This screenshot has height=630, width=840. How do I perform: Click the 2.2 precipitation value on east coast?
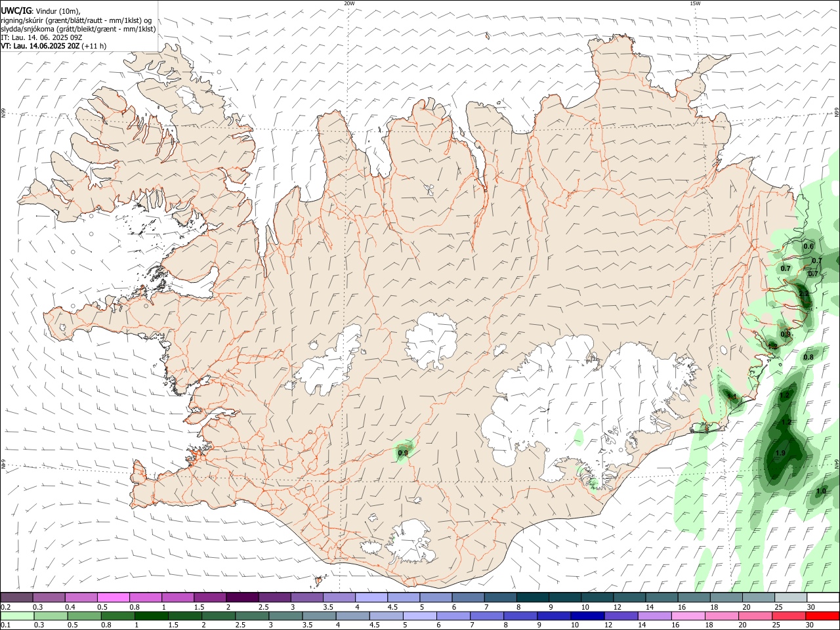805,293
